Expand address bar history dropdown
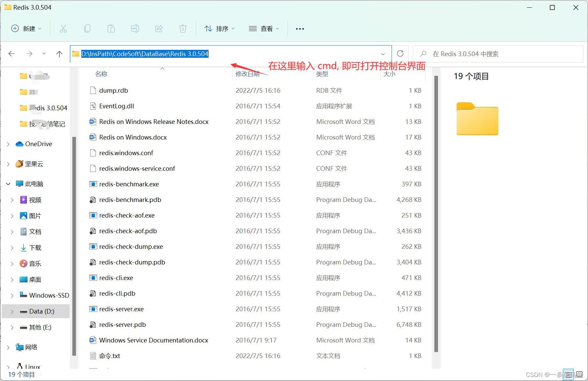The width and height of the screenshot is (588, 381). point(383,54)
